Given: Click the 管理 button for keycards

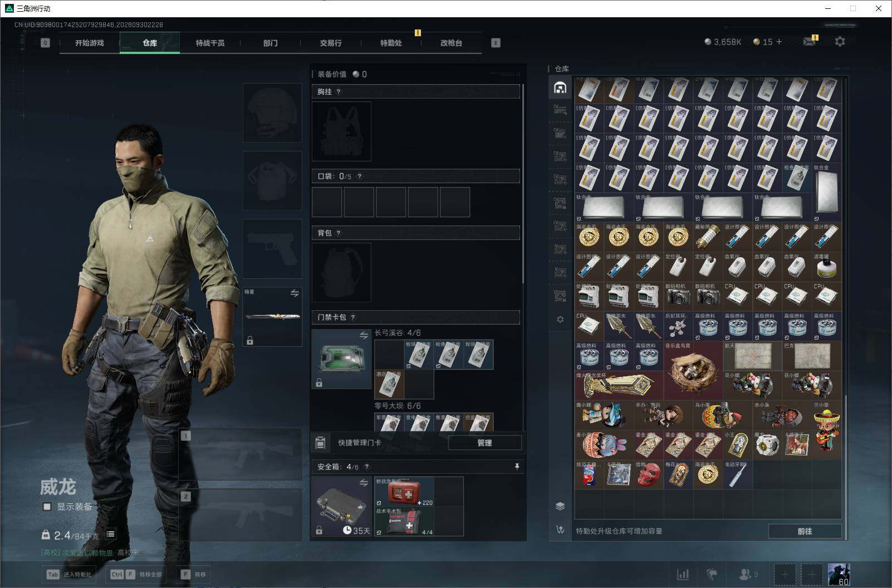Looking at the screenshot, I should [x=484, y=443].
